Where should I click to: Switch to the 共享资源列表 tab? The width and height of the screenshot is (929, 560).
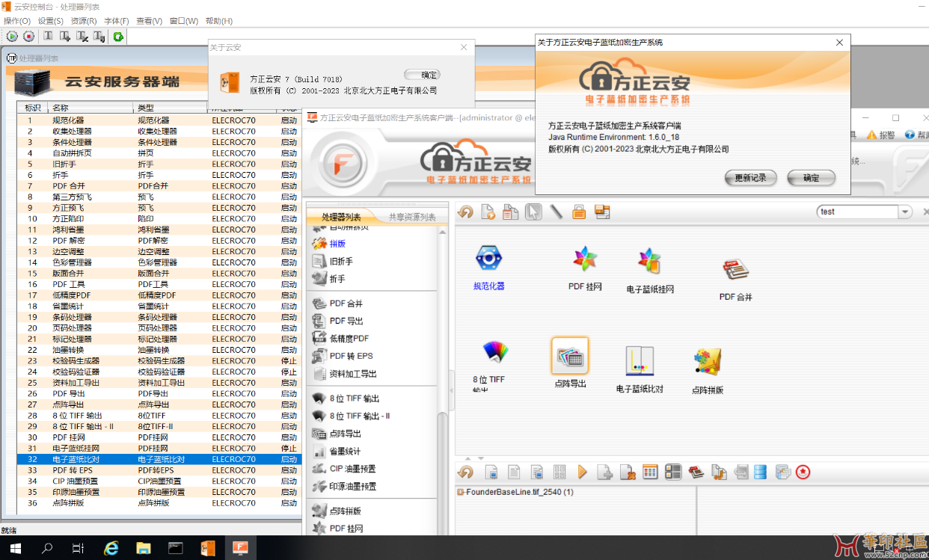[x=411, y=218]
